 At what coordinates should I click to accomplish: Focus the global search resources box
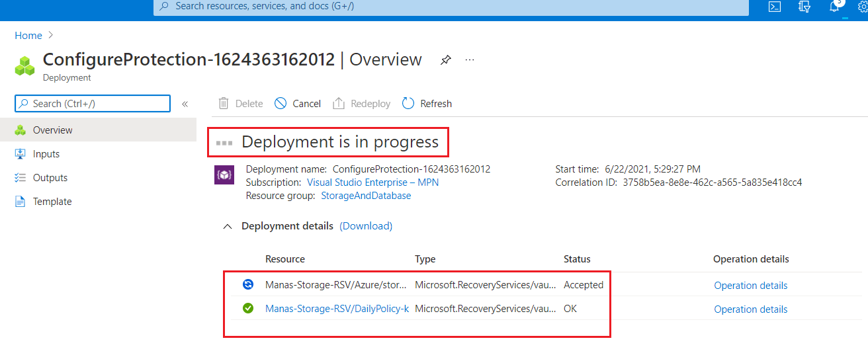click(451, 7)
